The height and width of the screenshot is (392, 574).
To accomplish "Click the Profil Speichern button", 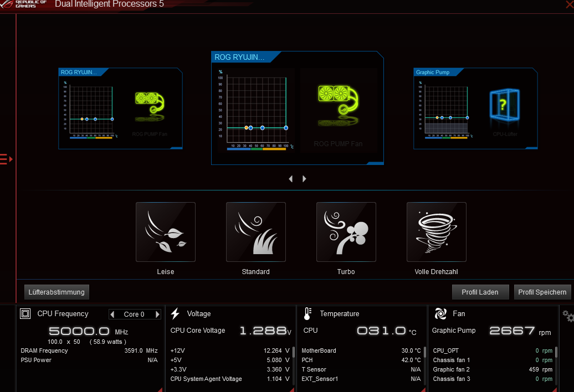I will click(542, 292).
